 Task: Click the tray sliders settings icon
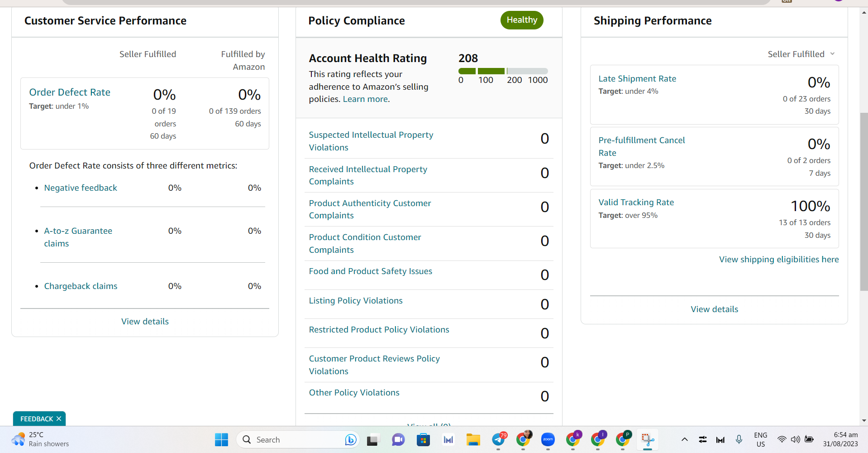click(x=703, y=439)
